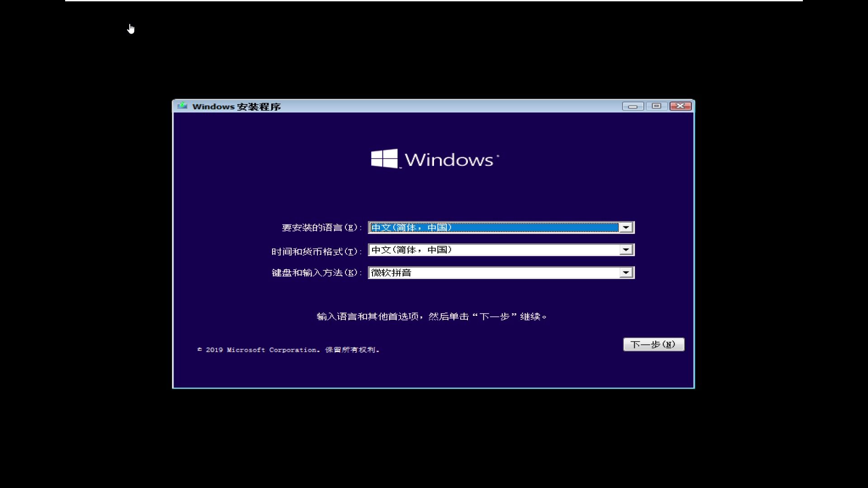Click the 键盘和输入方法(K) label
Screen dimensions: 868x488
pyautogui.click(x=316, y=273)
